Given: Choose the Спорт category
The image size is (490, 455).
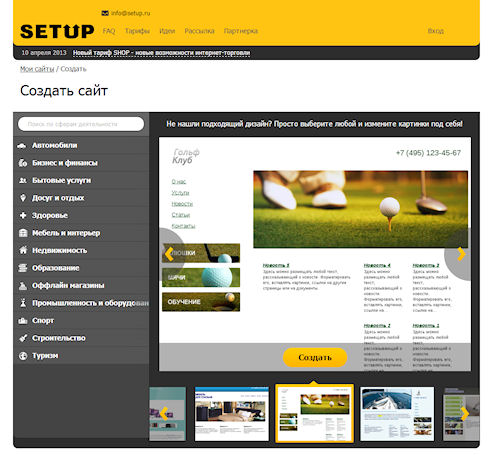Looking at the screenshot, I should click(81, 321).
